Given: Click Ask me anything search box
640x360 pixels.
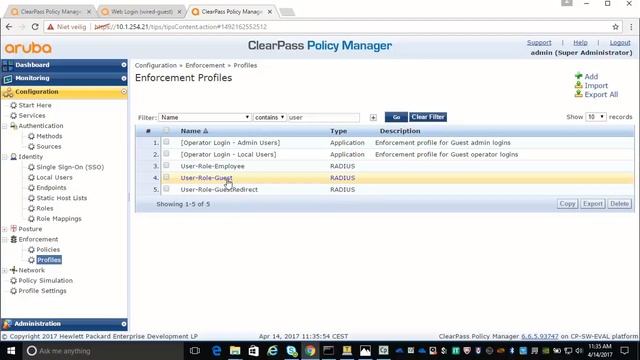Looking at the screenshot, I should click(x=102, y=351).
